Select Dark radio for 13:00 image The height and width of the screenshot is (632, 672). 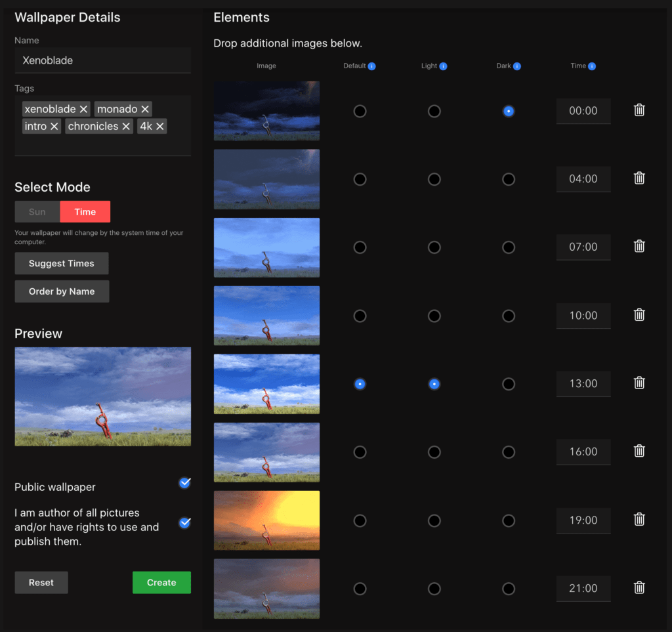click(x=509, y=384)
